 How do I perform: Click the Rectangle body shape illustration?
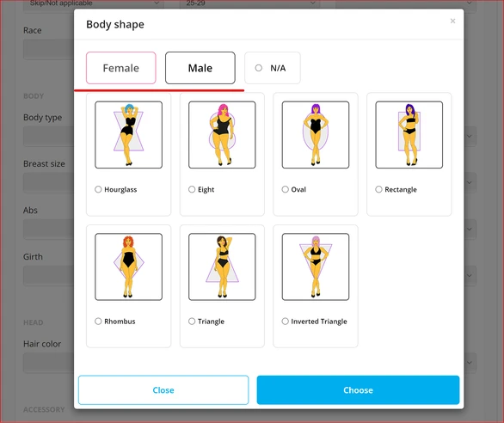click(x=409, y=135)
